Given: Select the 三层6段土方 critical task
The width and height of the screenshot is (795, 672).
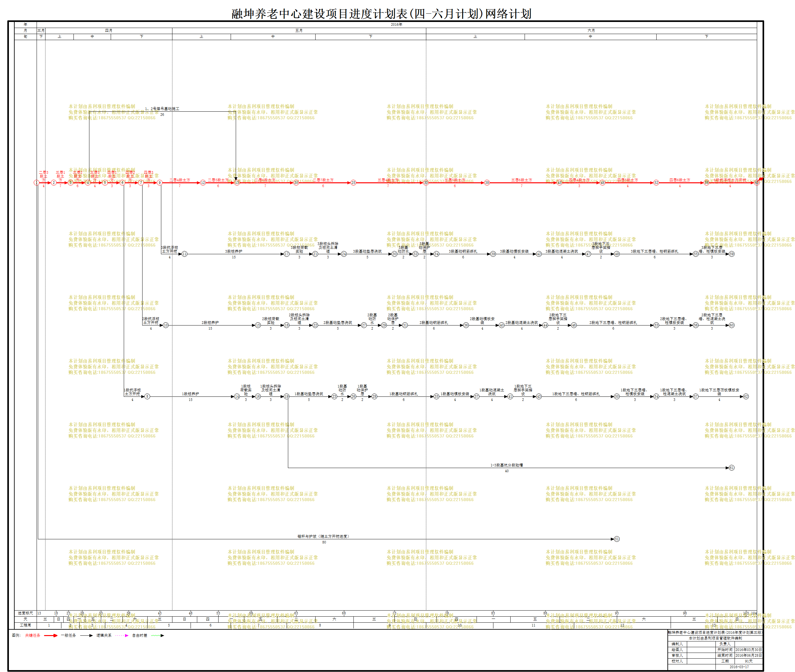Looking at the screenshot, I should point(521,180).
